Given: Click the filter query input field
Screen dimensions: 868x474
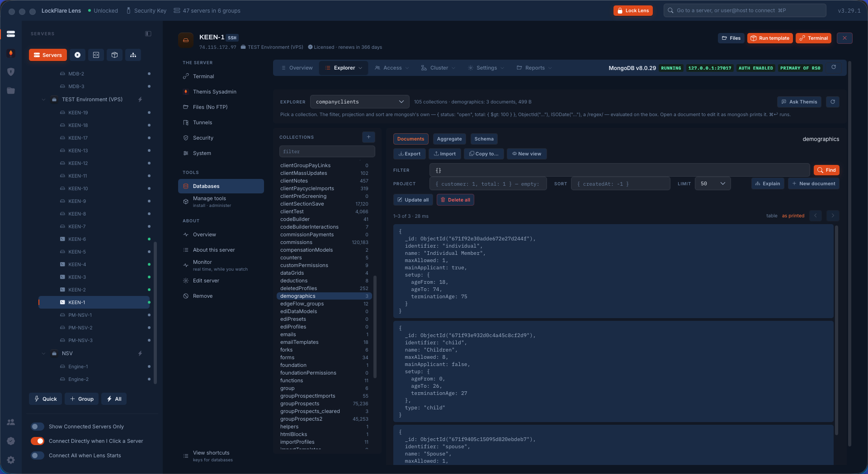Looking at the screenshot, I should coord(619,170).
